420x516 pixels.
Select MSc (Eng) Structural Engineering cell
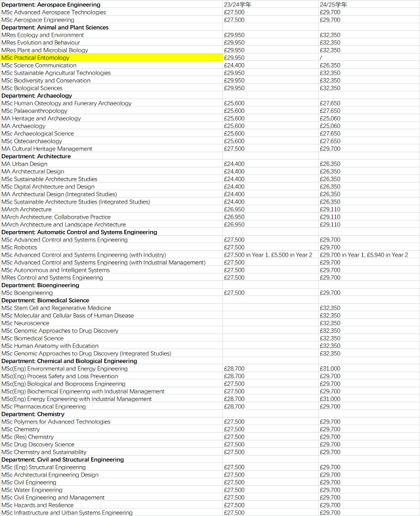[x=112, y=467]
